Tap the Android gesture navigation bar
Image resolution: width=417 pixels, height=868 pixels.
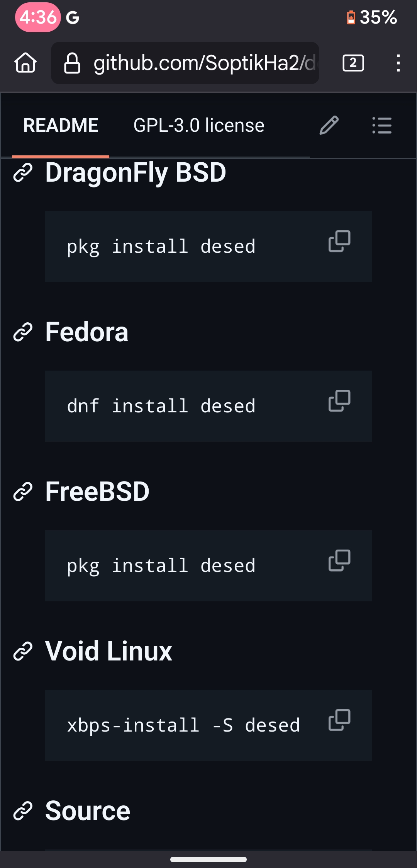click(208, 859)
